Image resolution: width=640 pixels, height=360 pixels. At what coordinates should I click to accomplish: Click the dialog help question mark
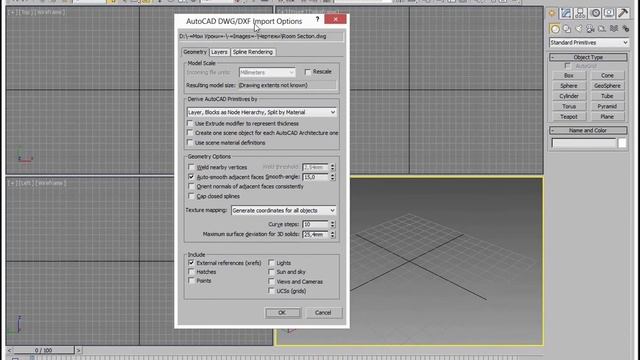click(317, 19)
